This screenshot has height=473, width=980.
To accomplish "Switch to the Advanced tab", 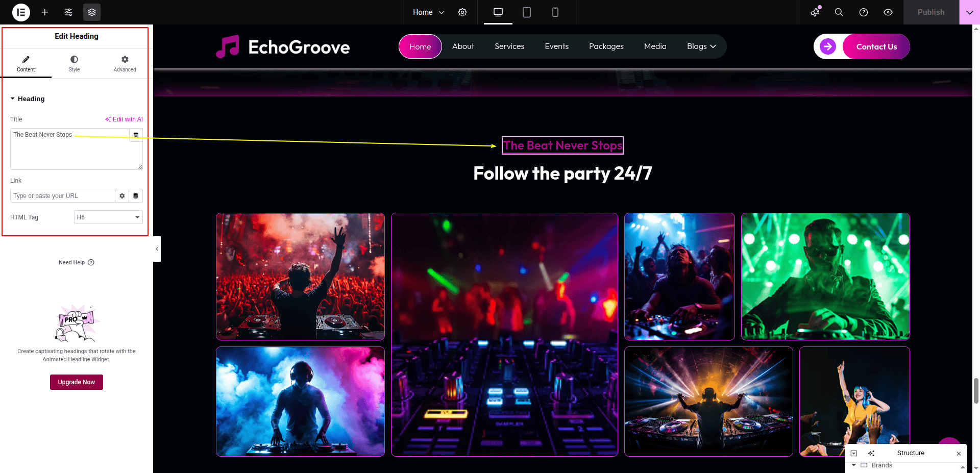I will [125, 64].
